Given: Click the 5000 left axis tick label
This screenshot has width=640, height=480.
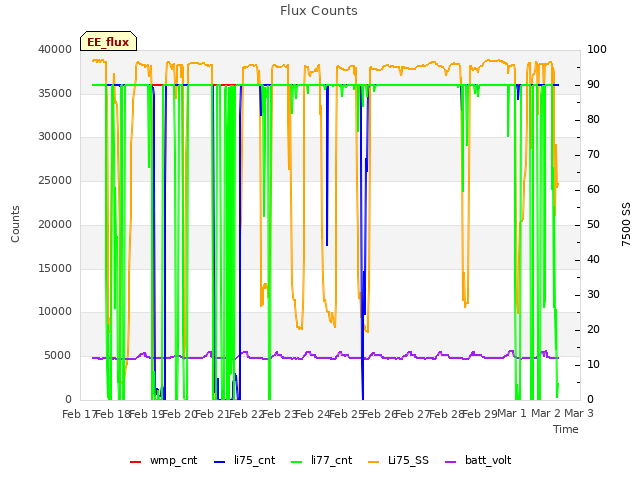Looking at the screenshot, I should (58, 356).
